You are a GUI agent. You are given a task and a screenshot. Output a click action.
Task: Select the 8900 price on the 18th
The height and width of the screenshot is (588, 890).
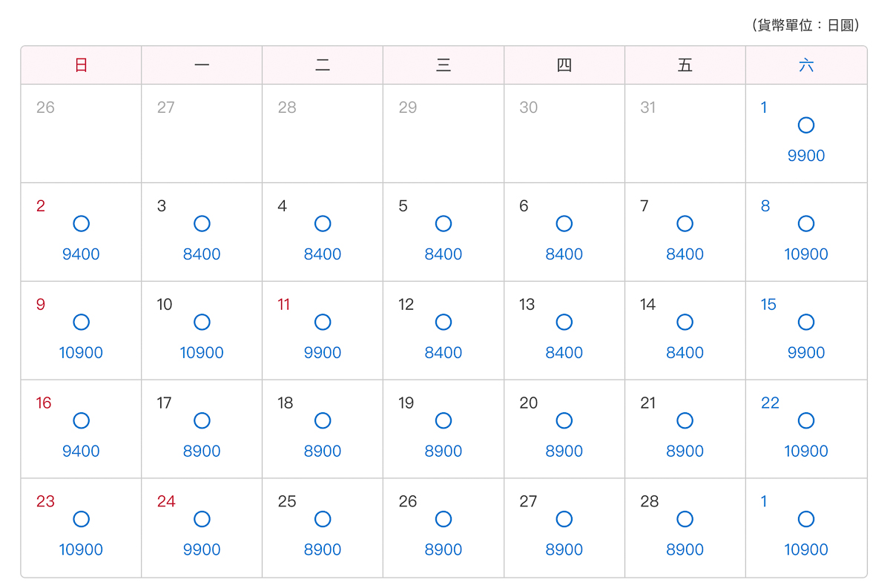point(323,452)
